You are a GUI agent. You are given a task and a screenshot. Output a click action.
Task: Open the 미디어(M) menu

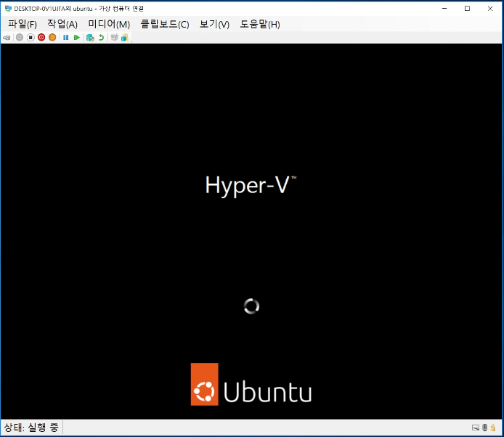point(109,24)
